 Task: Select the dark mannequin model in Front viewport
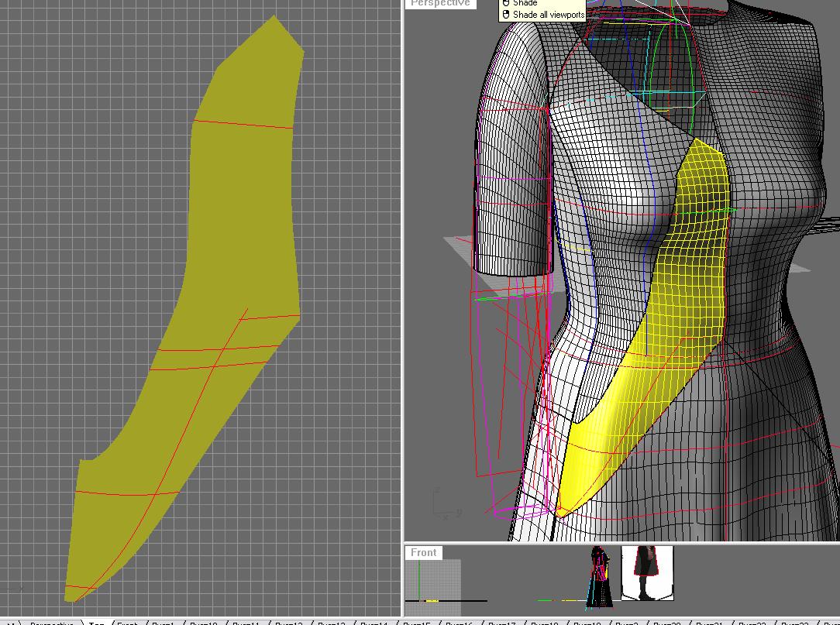(600, 577)
